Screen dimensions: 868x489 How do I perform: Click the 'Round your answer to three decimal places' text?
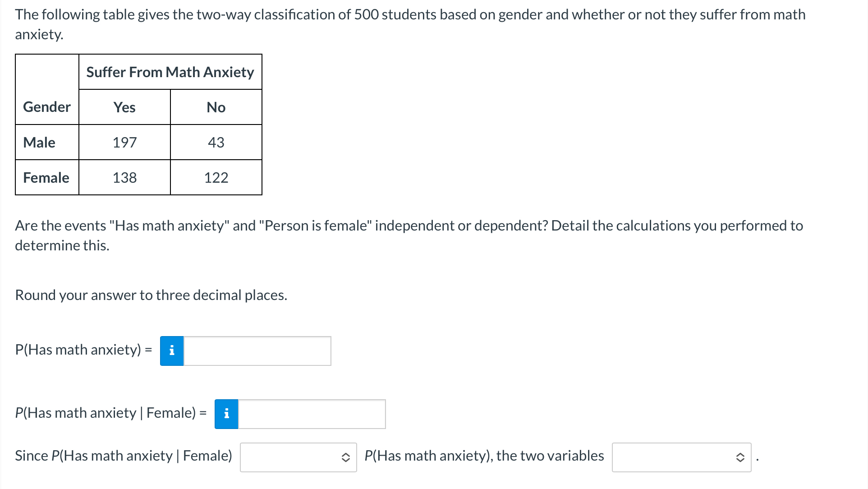tap(151, 295)
